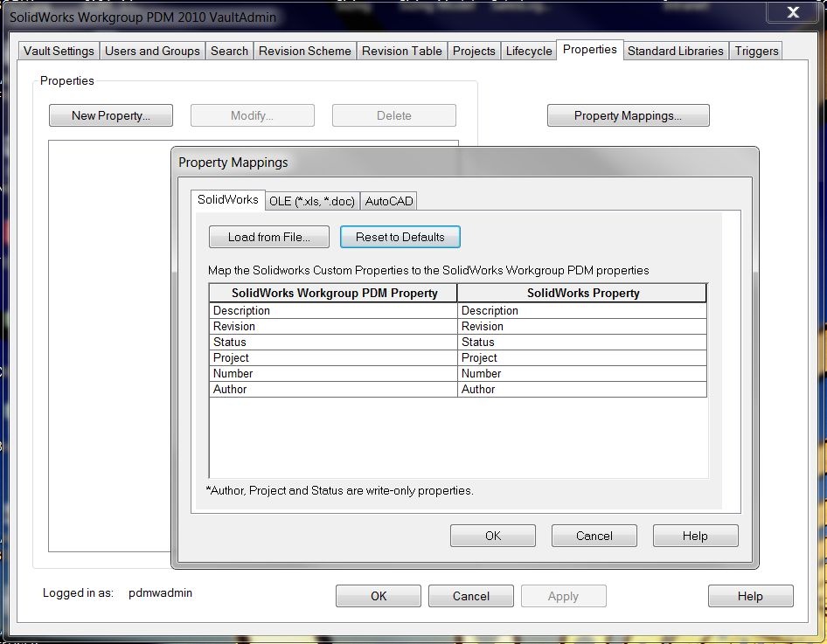Click Cancel in VaultAdmin window
Image resolution: width=827 pixels, height=644 pixels.
[471, 596]
